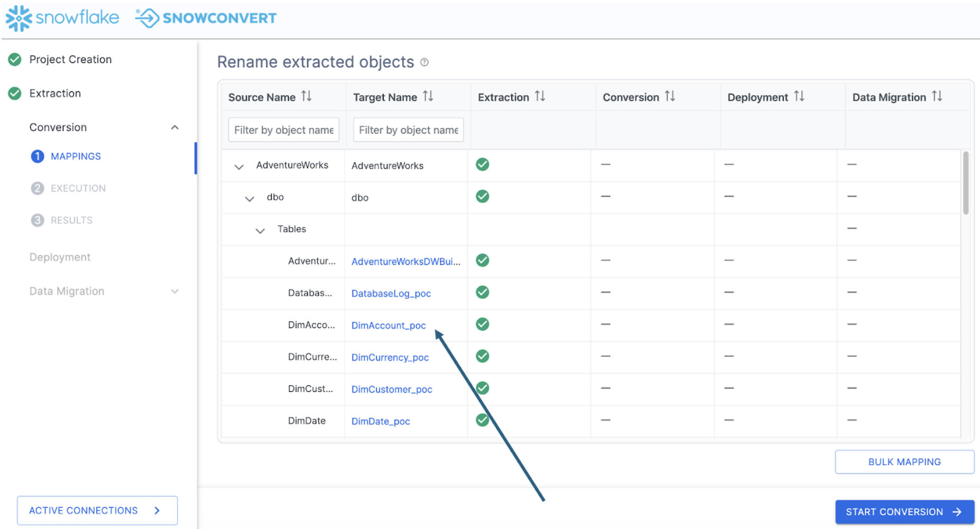Viewport: 980px width, 529px height.
Task: Open the BULK MAPPING dialog
Action: tap(904, 461)
